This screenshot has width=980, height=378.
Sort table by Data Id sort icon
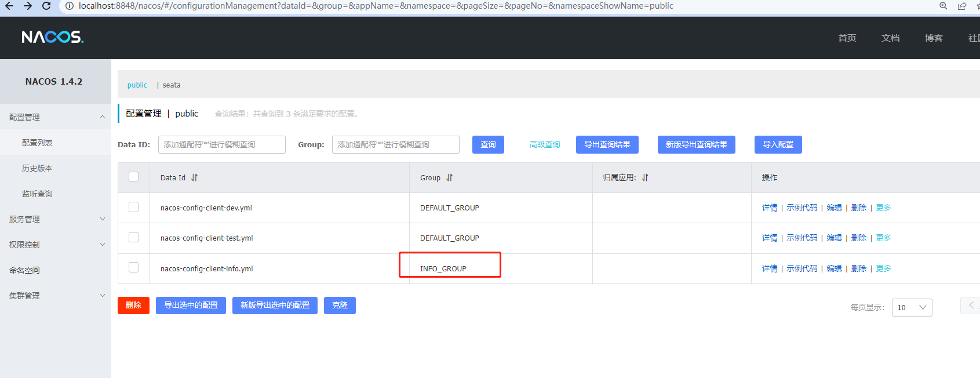pos(195,177)
